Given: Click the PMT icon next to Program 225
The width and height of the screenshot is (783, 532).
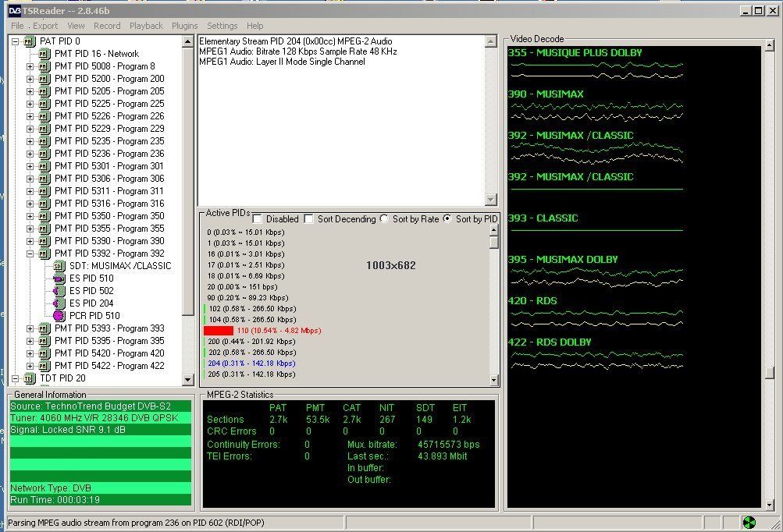Looking at the screenshot, I should pyautogui.click(x=44, y=104).
